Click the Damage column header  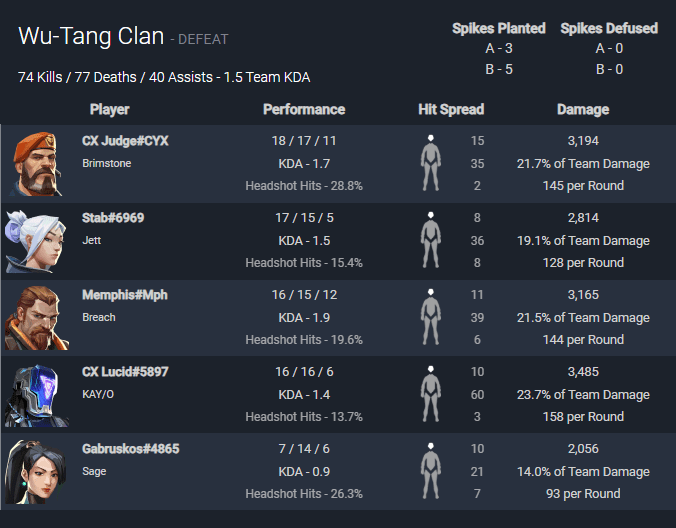(x=583, y=109)
